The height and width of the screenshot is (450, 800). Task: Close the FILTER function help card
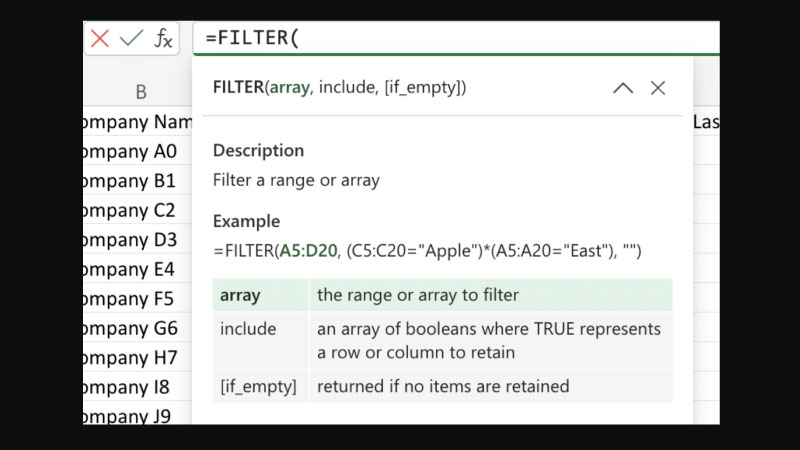[658, 88]
